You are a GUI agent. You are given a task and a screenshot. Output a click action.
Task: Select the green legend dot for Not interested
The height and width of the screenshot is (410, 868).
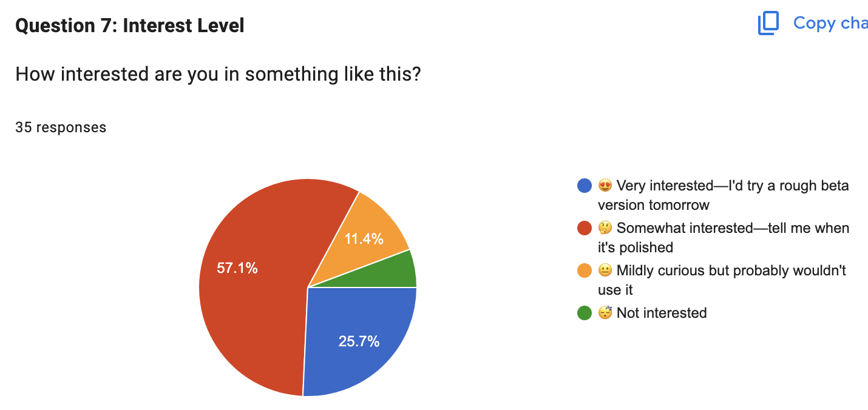click(584, 313)
